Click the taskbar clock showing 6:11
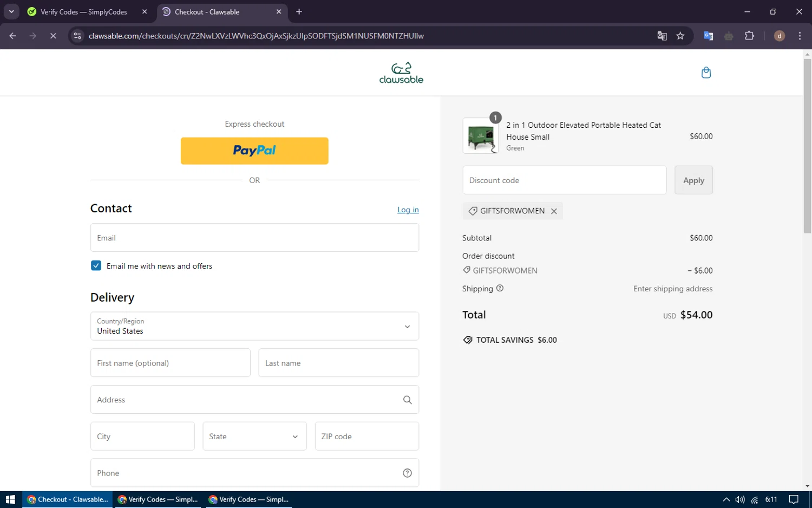Viewport: 812px width, 508px height. point(771,499)
